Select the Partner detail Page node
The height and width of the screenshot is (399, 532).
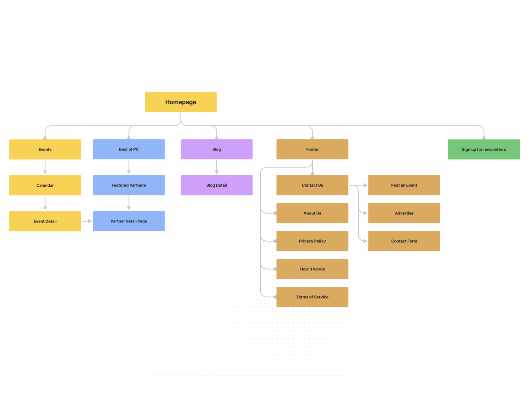[x=129, y=221]
